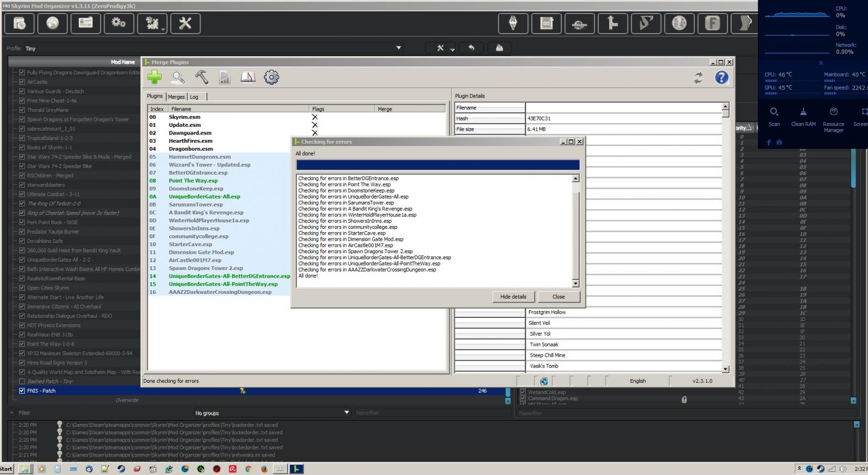Select AAAZZDarkwaterCrossingDungeon.esp in plugin list

pos(219,292)
